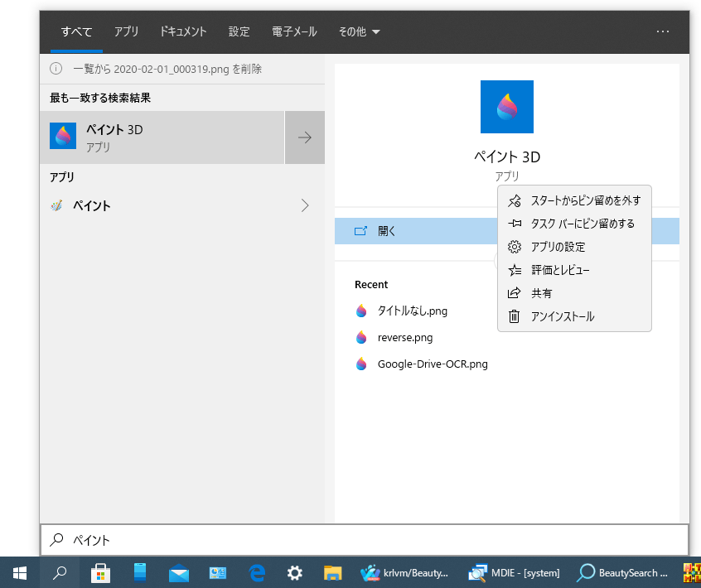Open アプリの設定 from context menu
The image size is (701, 588).
574,247
